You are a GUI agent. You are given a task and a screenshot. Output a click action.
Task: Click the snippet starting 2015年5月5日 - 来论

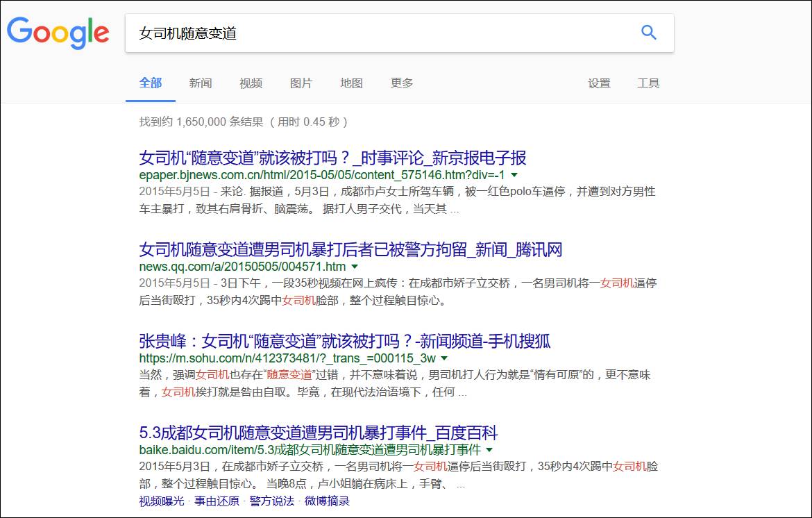point(397,200)
